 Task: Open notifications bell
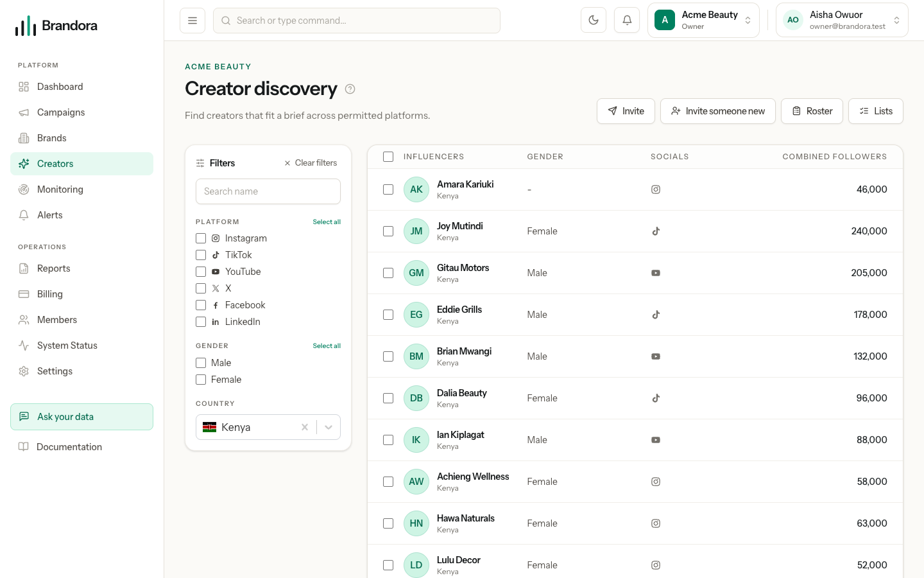coord(627,21)
